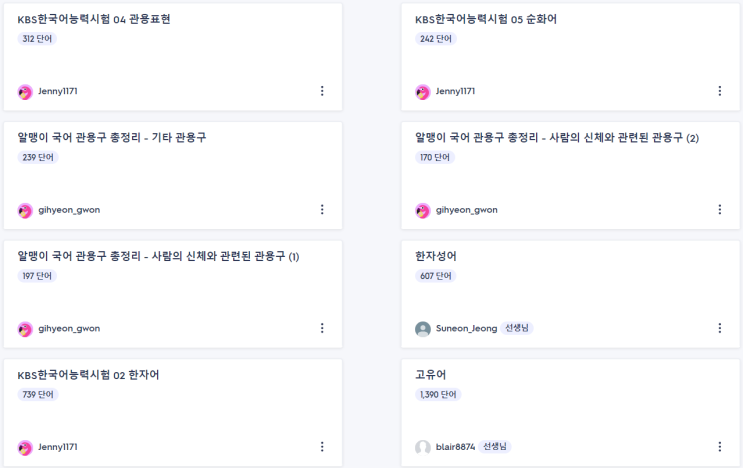743x468 pixels.
Task: Click Suneon_Jeong profile avatar
Action: point(423,329)
